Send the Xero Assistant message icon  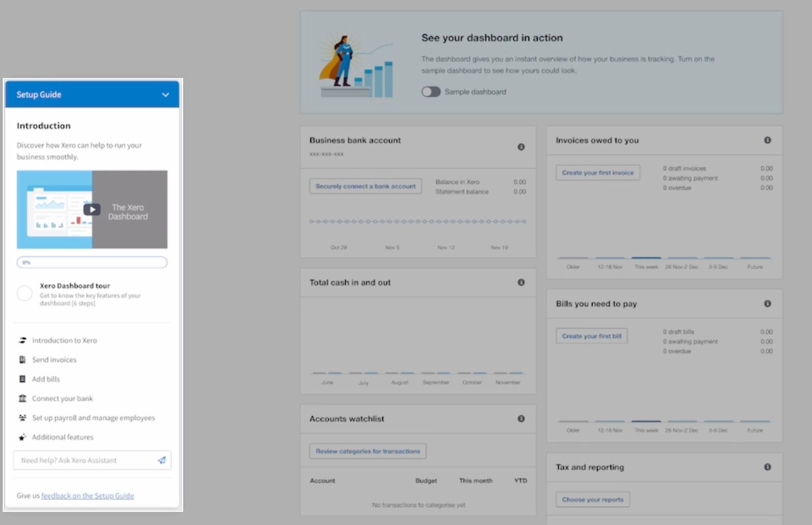point(162,461)
